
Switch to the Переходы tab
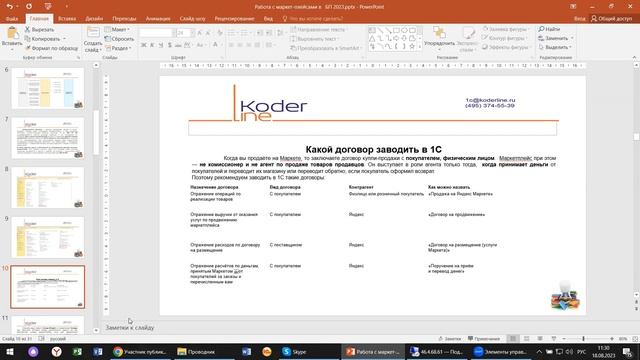click(124, 19)
